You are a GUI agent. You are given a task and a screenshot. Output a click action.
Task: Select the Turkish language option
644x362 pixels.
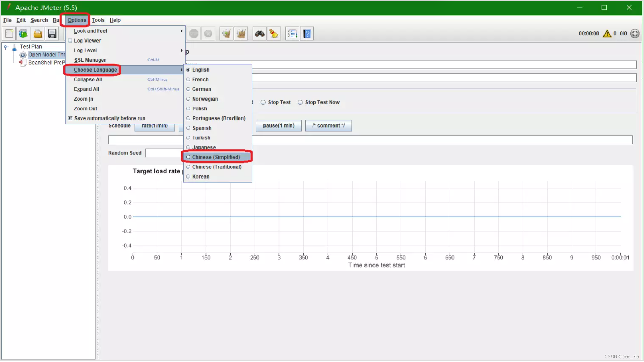217,138
